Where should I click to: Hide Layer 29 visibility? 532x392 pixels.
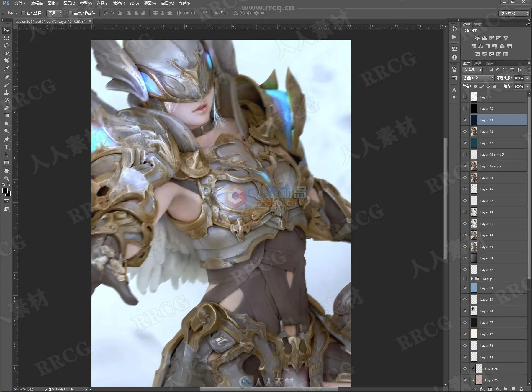[465, 288]
